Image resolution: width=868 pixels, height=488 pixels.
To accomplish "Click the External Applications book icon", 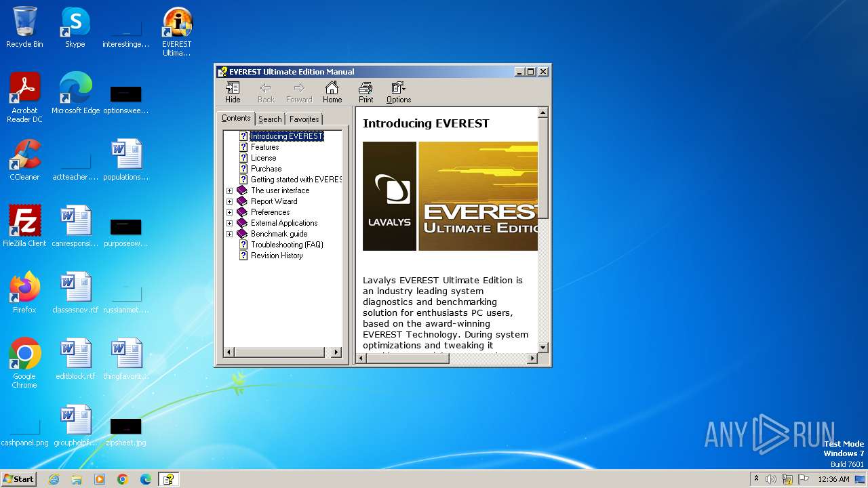I will click(242, 223).
